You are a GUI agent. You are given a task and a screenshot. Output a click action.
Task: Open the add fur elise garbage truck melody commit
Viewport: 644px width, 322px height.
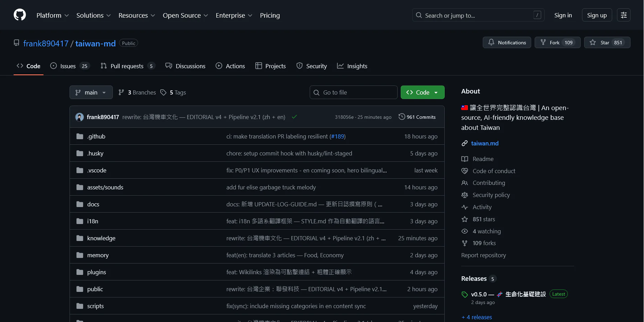(x=271, y=187)
